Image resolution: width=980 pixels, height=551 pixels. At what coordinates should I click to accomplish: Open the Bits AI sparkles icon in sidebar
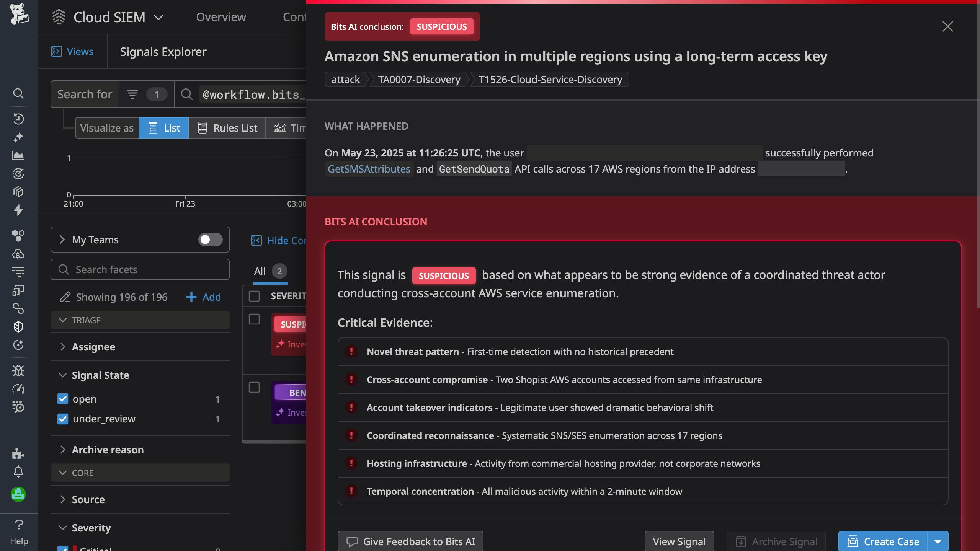tap(19, 137)
